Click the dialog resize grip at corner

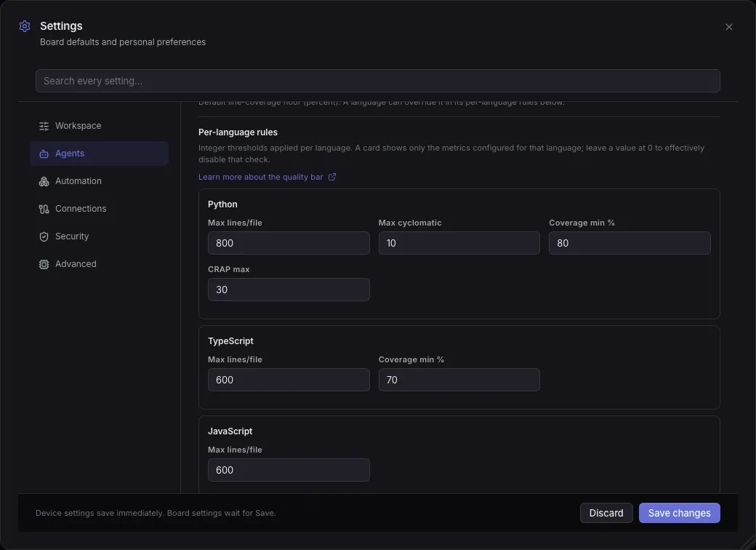(x=749, y=543)
